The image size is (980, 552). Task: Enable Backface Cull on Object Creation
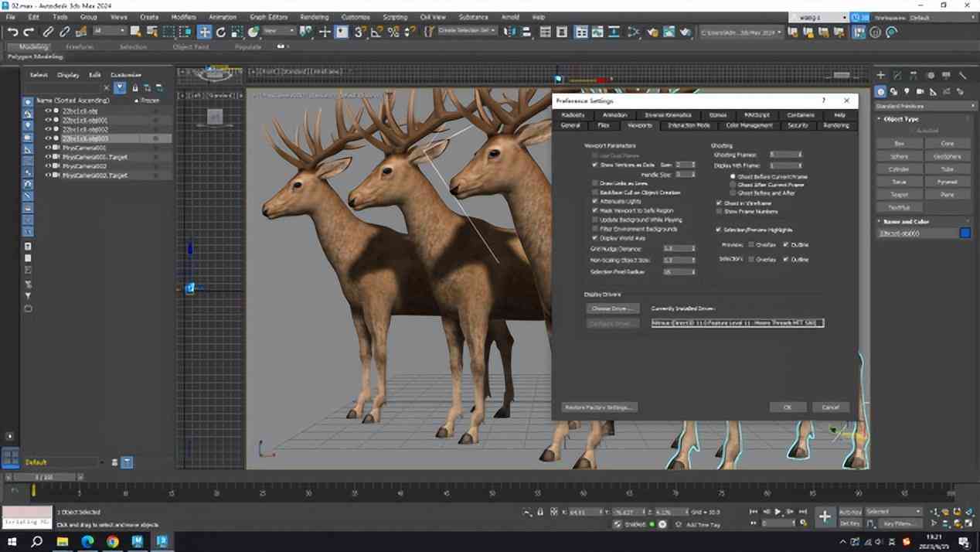(594, 193)
